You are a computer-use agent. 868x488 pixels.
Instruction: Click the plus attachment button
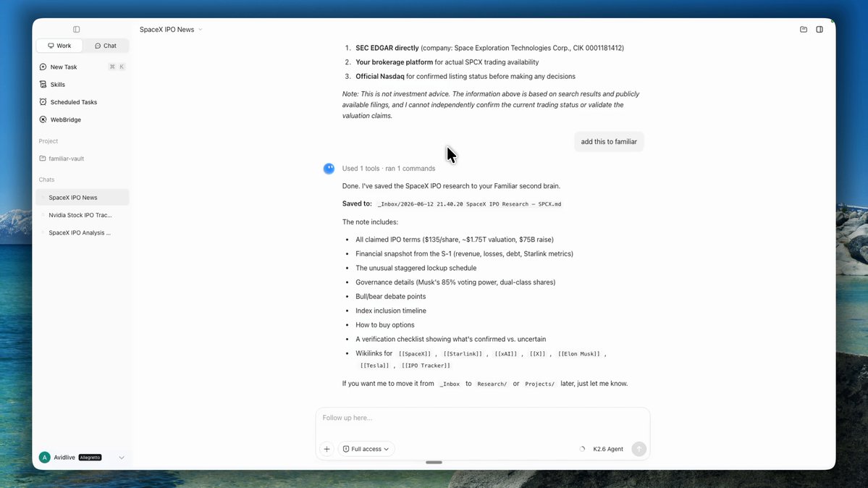click(x=326, y=449)
